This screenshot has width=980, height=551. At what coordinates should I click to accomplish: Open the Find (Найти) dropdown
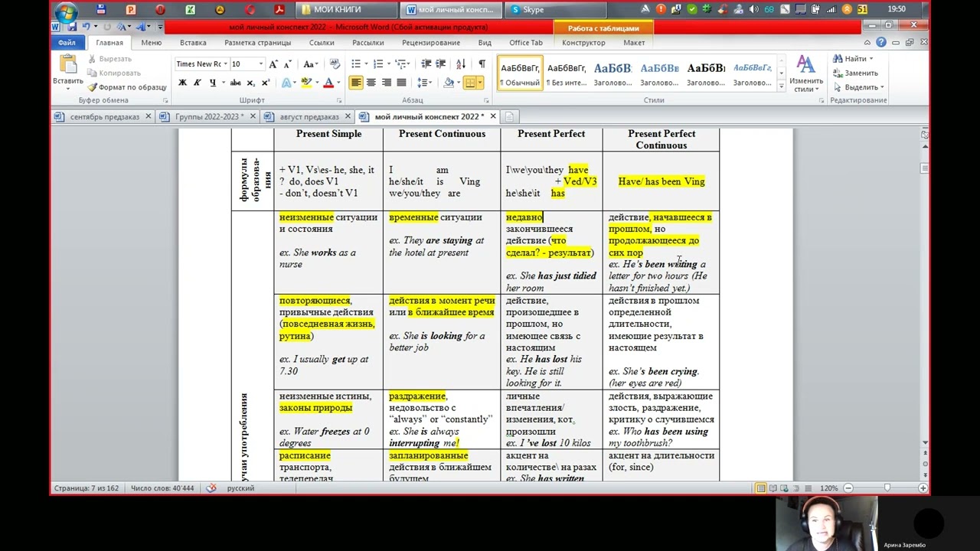[x=871, y=59]
